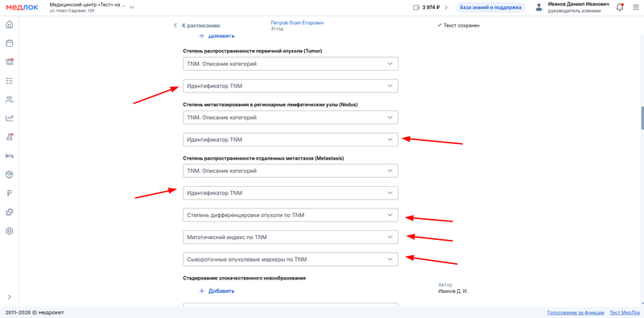The height and width of the screenshot is (318, 644).
Task: Click the Текст сохранен status
Action: [459, 26]
